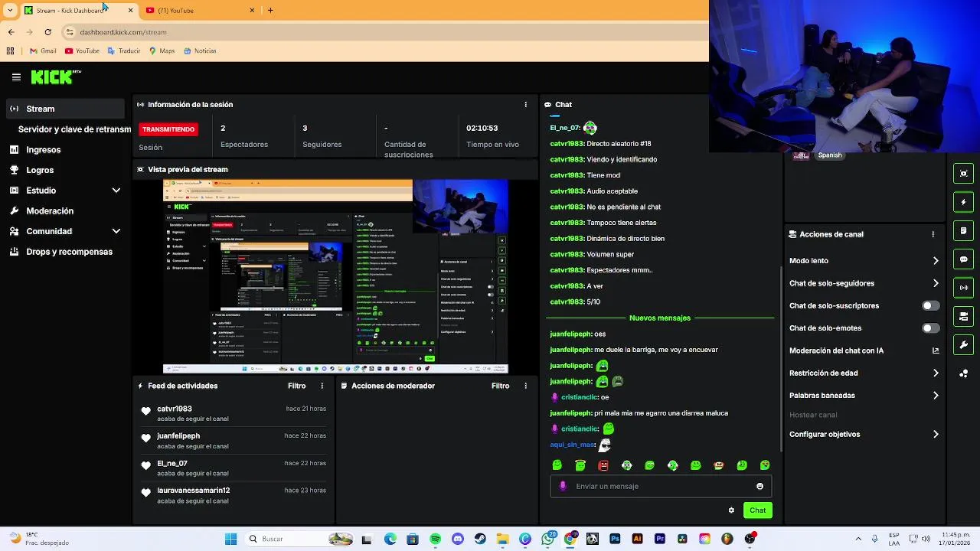This screenshot has height=551, width=980.
Task: Open Modo lento options
Action: [x=864, y=261]
